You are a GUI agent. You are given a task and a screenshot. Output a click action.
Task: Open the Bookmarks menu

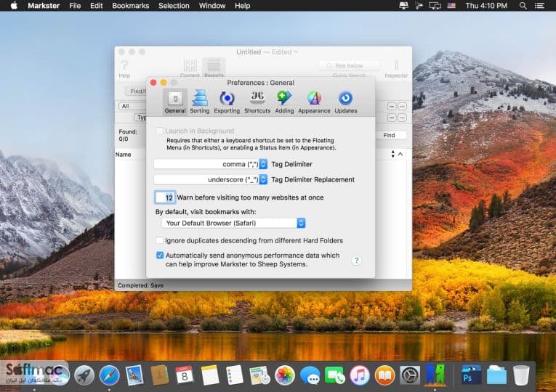tap(131, 6)
